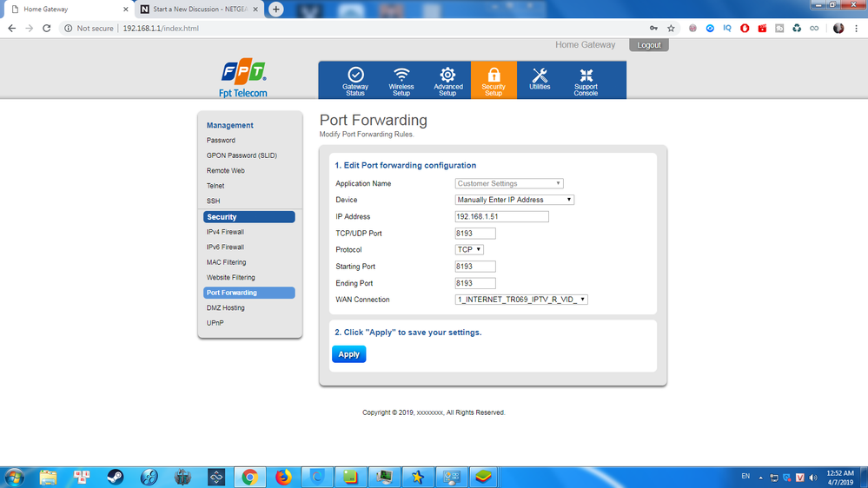Image resolution: width=868 pixels, height=488 pixels.
Task: Open the Advanced Setup gear section
Action: pyautogui.click(x=447, y=81)
